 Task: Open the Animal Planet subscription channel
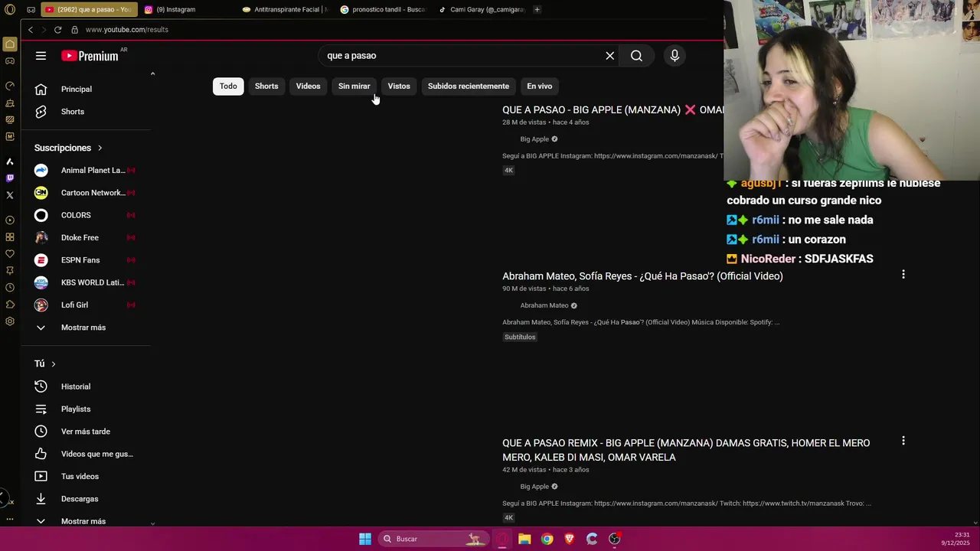coord(84,171)
